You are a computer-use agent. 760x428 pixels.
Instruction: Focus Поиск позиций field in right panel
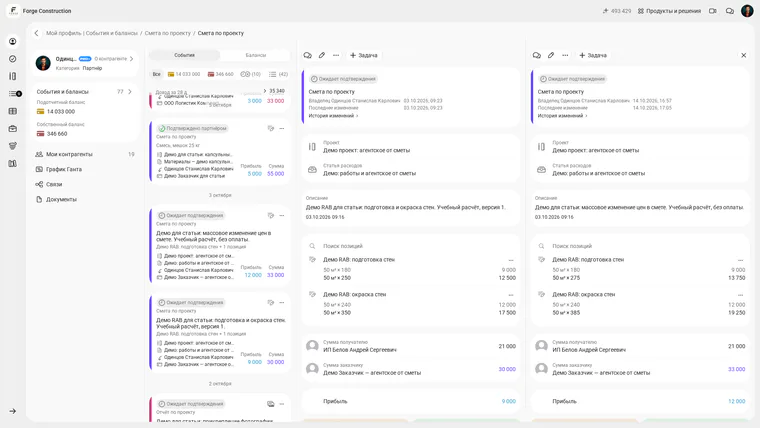click(640, 246)
